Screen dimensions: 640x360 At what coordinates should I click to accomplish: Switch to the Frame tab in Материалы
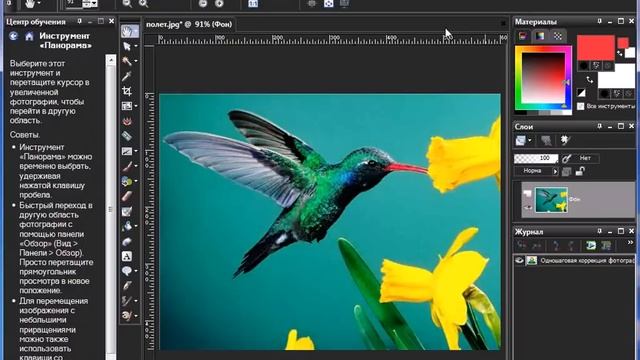pos(522,36)
